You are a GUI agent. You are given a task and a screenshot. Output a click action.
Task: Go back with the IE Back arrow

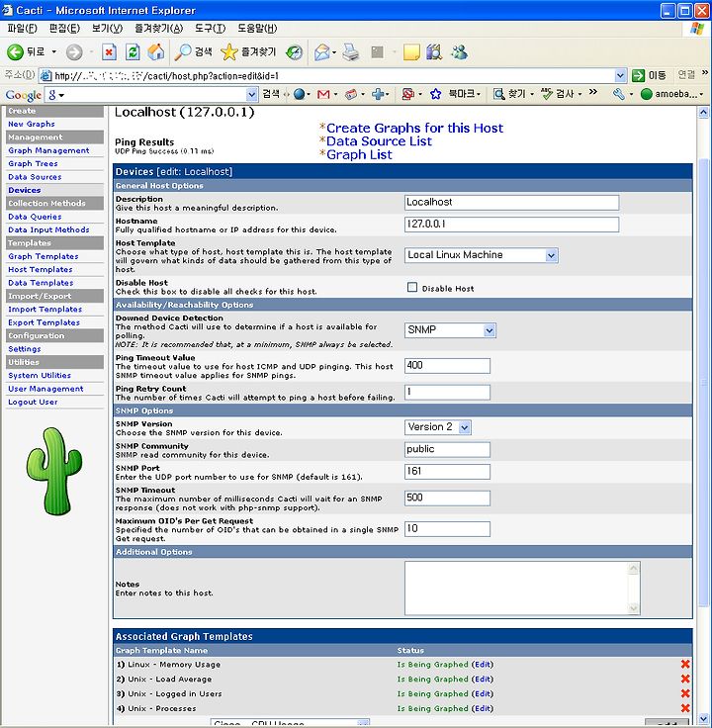15,52
